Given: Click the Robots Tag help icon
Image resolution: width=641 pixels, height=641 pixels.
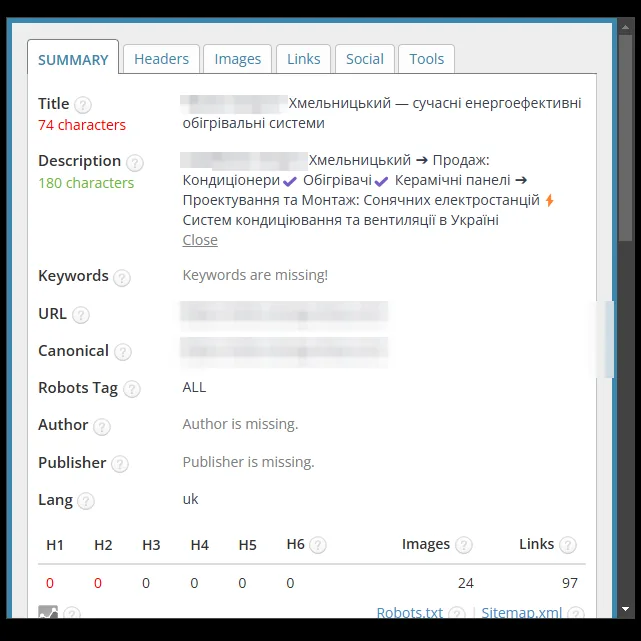Looking at the screenshot, I should 132,389.
